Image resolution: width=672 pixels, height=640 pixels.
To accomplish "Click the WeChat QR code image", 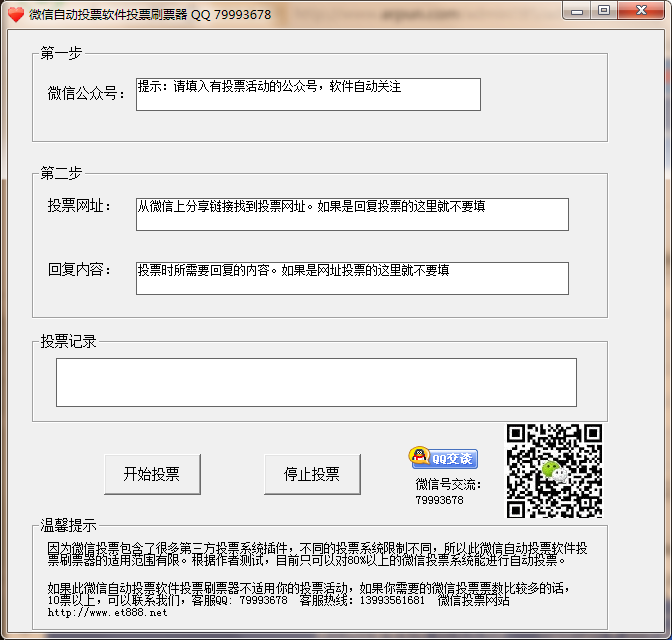I will click(x=554, y=471).
